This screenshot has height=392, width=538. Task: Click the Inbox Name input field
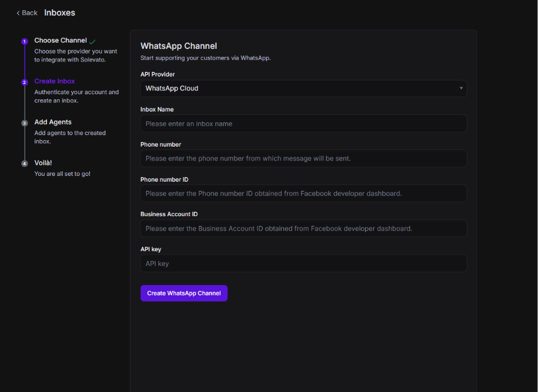coord(303,124)
